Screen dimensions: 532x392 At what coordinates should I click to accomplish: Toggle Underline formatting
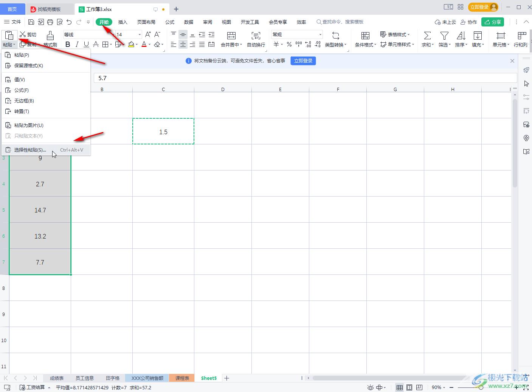tap(86, 45)
